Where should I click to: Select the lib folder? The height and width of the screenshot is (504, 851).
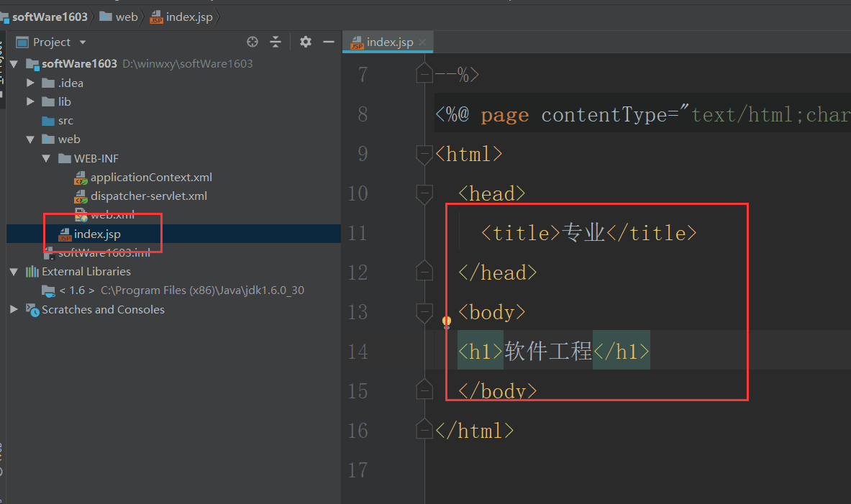[65, 102]
